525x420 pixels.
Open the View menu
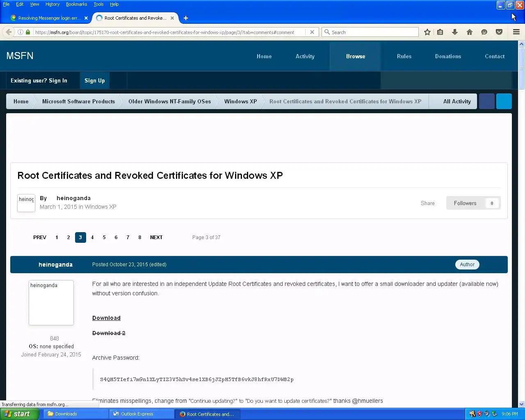[34, 4]
